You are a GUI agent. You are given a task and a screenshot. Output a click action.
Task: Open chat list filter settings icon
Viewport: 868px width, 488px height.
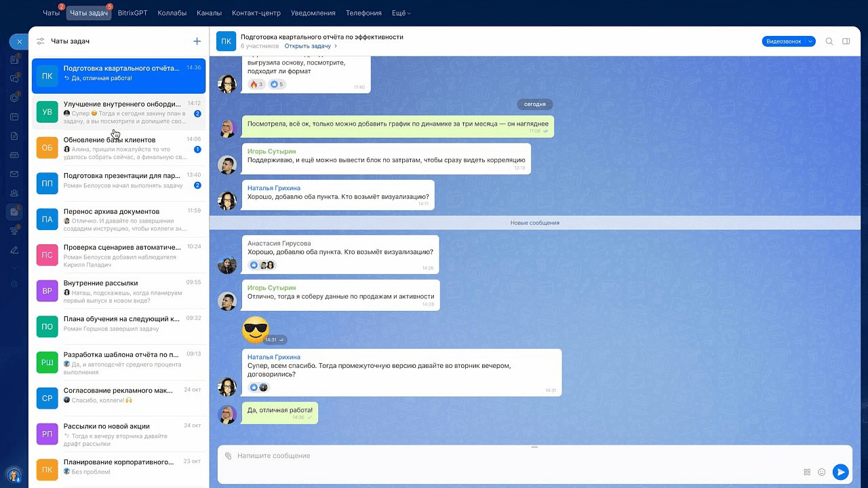click(x=41, y=41)
